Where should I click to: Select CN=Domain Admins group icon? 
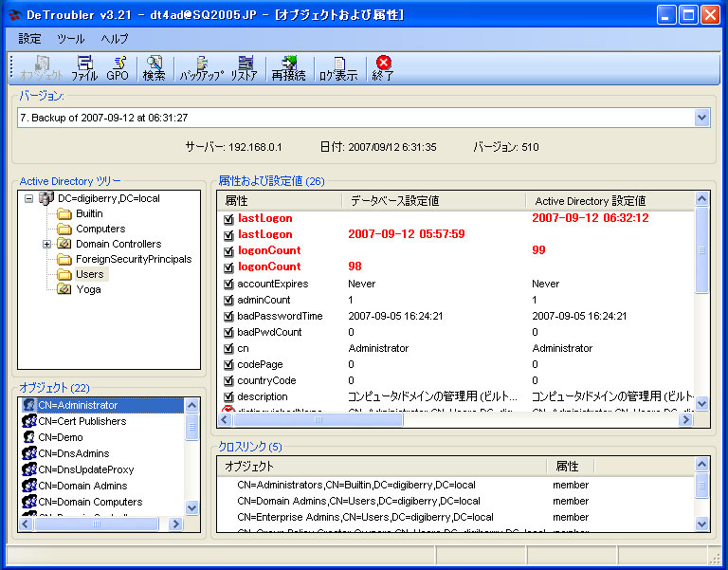click(x=29, y=486)
